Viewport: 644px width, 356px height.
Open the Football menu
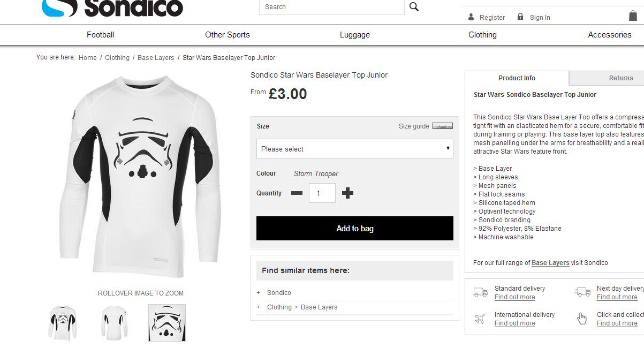[x=100, y=35]
